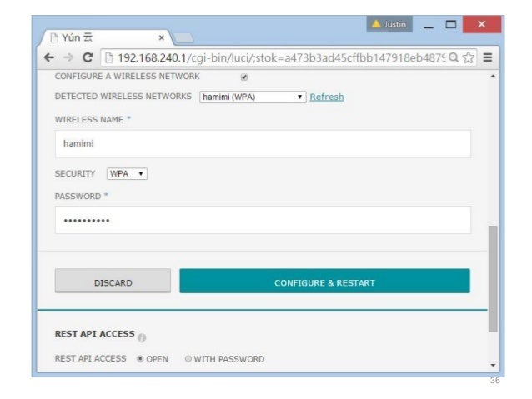Open the Security WPA dropdown
The width and height of the screenshot is (532, 399).
(x=127, y=174)
